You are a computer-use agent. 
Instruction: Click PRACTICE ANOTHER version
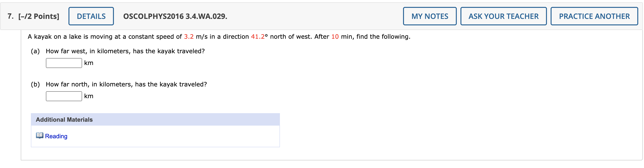[x=594, y=16]
